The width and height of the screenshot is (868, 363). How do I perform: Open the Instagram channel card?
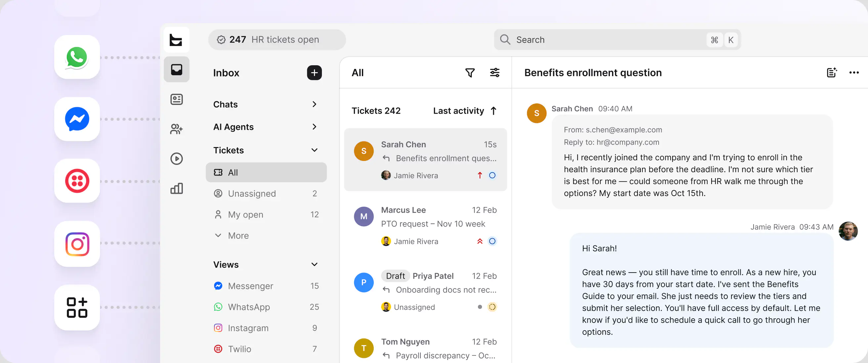click(77, 243)
